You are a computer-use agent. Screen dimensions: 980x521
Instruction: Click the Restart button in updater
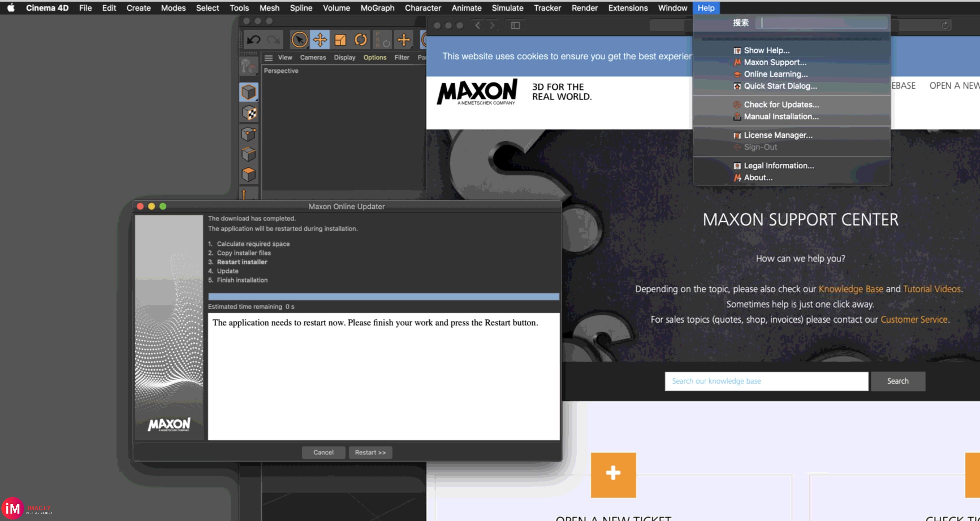(370, 452)
